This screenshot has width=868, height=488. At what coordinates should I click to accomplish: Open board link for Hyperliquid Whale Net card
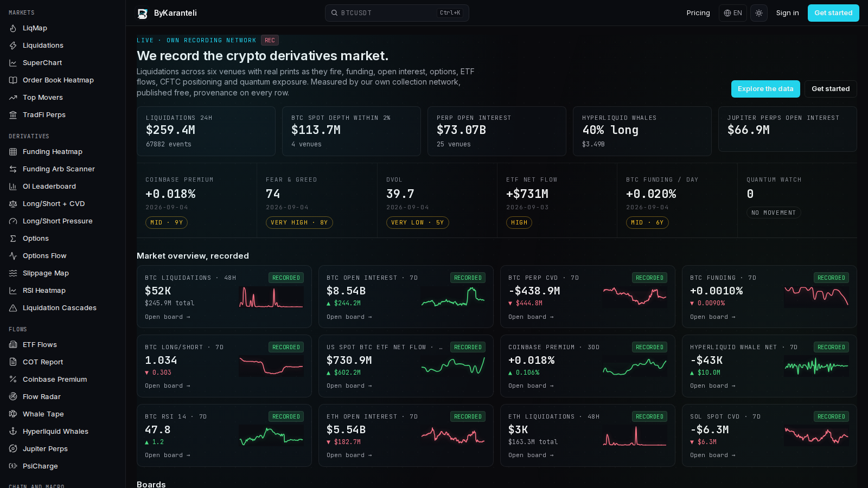coord(713,386)
